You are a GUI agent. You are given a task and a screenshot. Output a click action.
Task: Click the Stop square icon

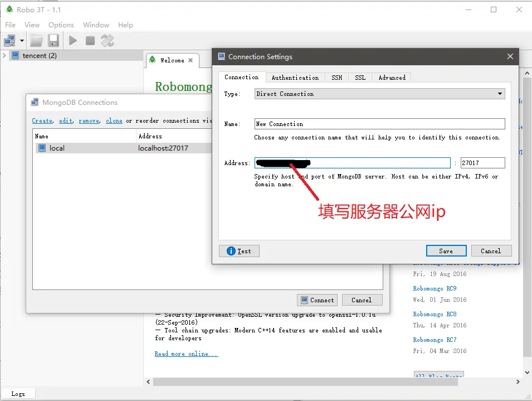[90, 41]
